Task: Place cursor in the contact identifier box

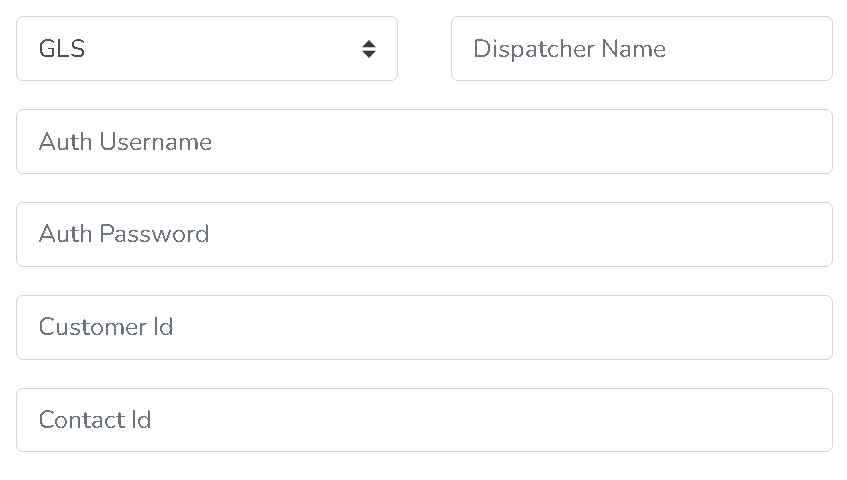Action: pos(424,420)
